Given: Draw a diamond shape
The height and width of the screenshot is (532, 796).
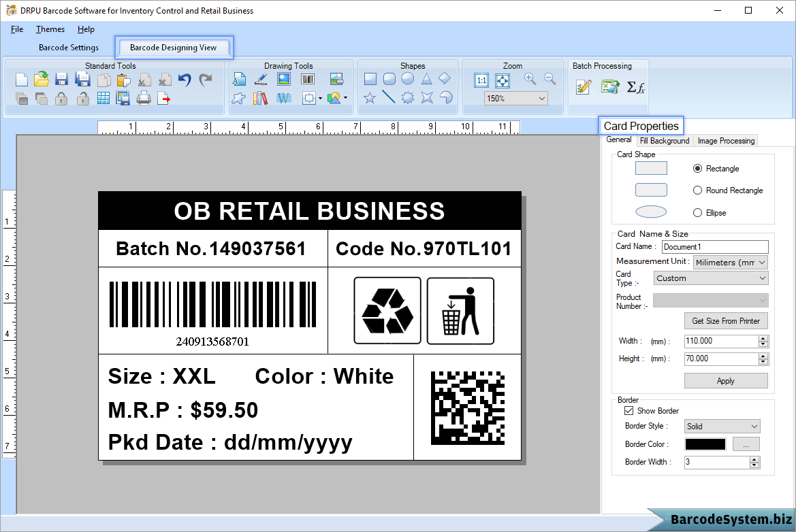Looking at the screenshot, I should (x=445, y=78).
